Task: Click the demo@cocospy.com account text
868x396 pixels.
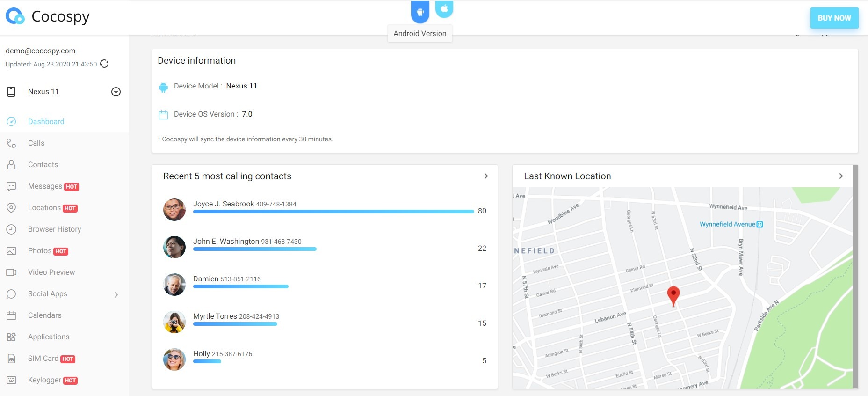Action: click(x=41, y=51)
